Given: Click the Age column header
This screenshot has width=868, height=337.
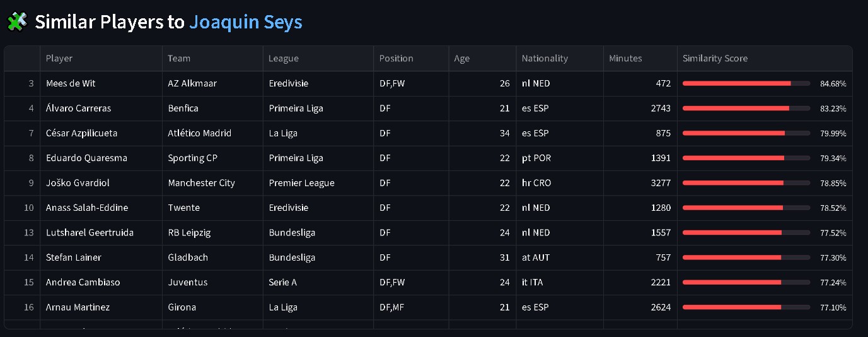Looking at the screenshot, I should tap(483, 58).
